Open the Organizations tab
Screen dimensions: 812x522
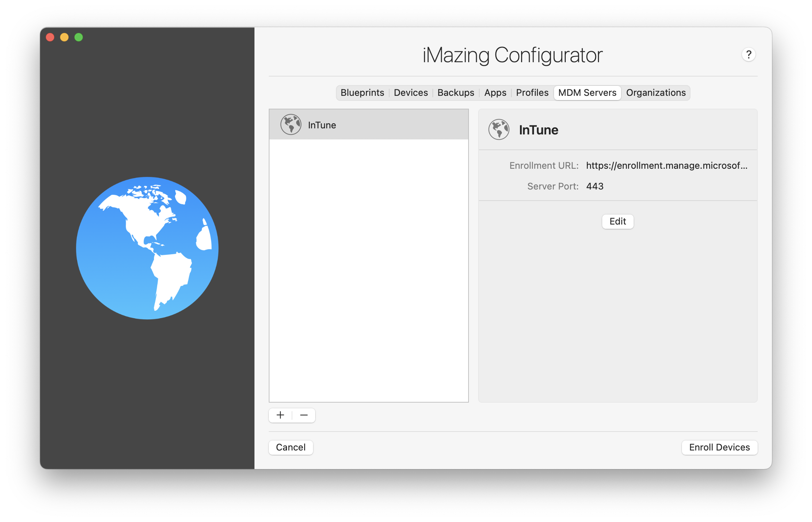pyautogui.click(x=656, y=93)
